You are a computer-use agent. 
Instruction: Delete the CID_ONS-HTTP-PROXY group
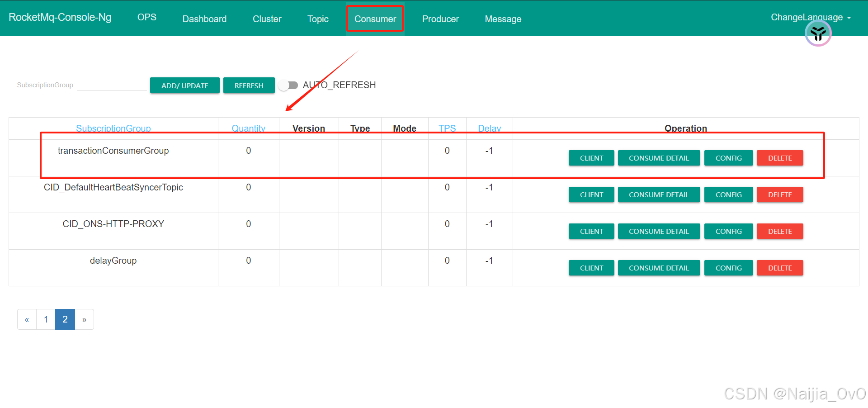point(780,231)
